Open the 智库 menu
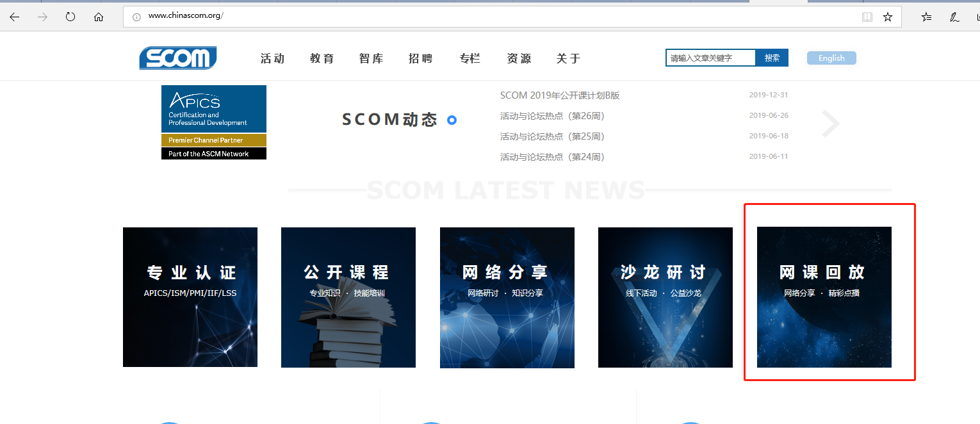Image resolution: width=980 pixels, height=424 pixels. point(372,58)
